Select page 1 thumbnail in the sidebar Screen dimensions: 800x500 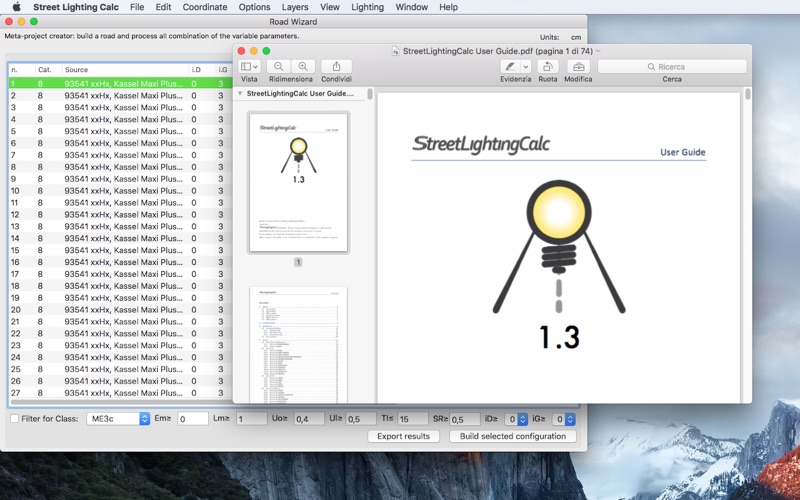[x=298, y=182]
